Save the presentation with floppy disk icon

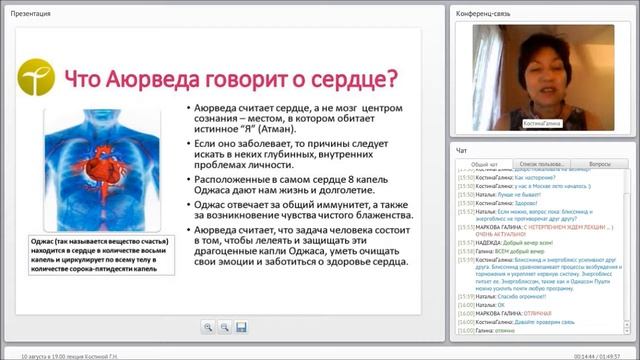click(241, 327)
